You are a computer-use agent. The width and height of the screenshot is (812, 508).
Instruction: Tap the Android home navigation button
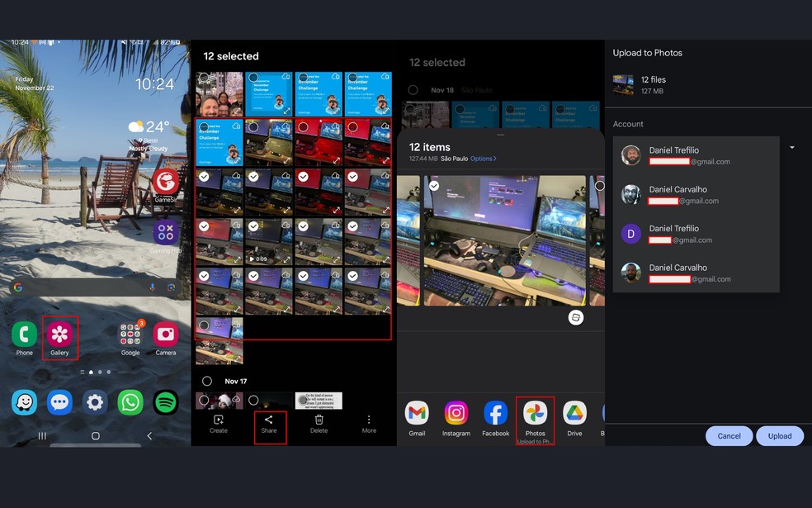[95, 436]
